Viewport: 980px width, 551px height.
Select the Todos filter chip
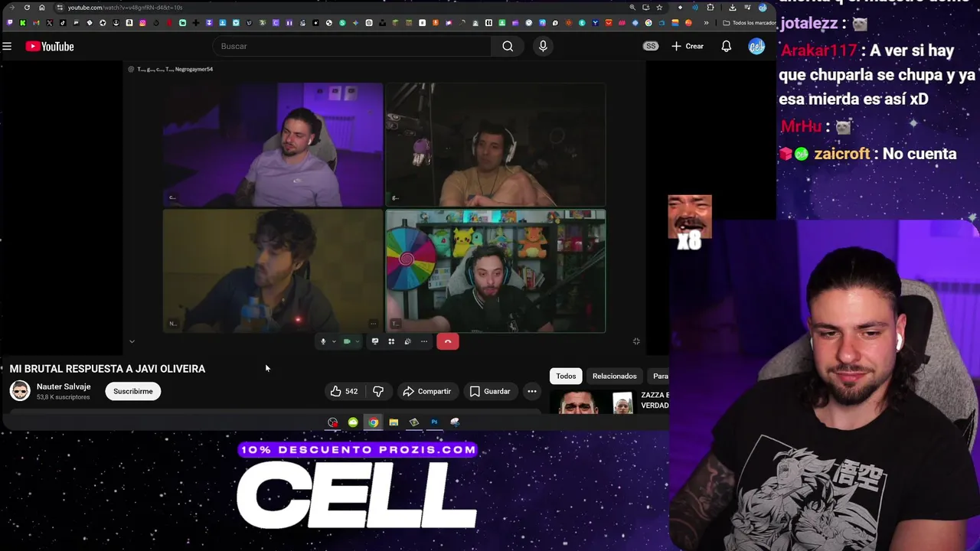click(x=566, y=376)
